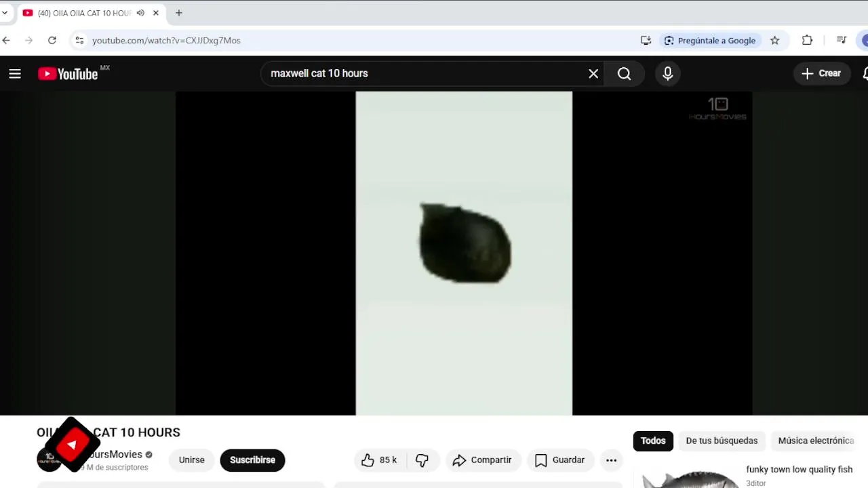
Task: Clear the search box with X
Action: pyautogui.click(x=593, y=73)
